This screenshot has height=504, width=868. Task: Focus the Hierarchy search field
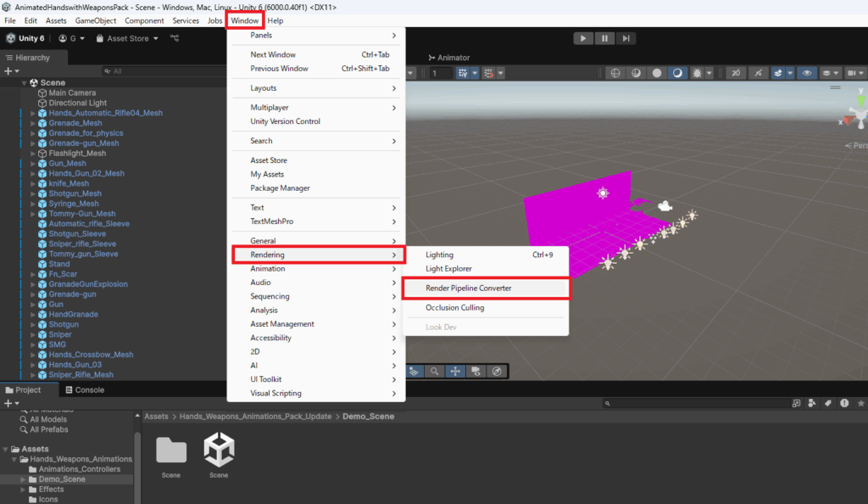point(164,71)
